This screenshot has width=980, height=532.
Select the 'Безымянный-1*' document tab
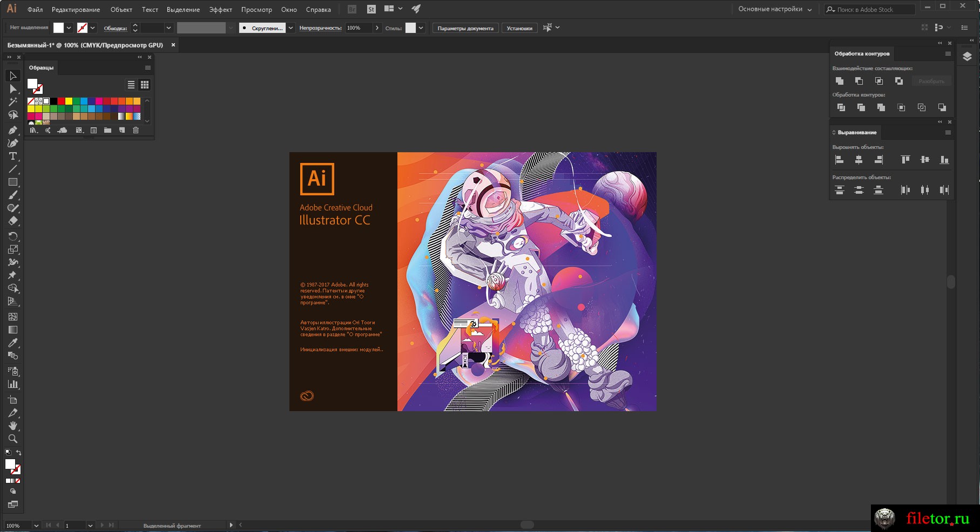[85, 45]
